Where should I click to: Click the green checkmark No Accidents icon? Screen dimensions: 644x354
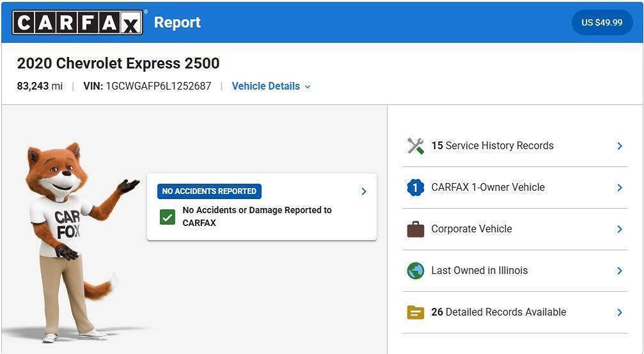[x=167, y=216]
